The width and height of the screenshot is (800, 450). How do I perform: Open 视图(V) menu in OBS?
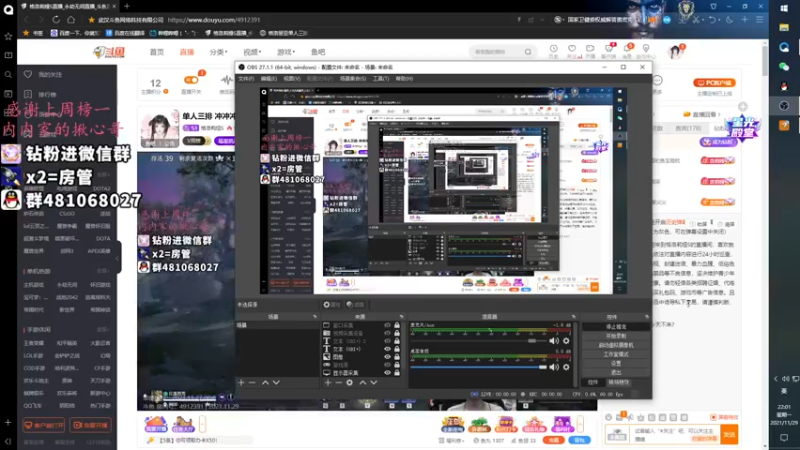tap(292, 79)
